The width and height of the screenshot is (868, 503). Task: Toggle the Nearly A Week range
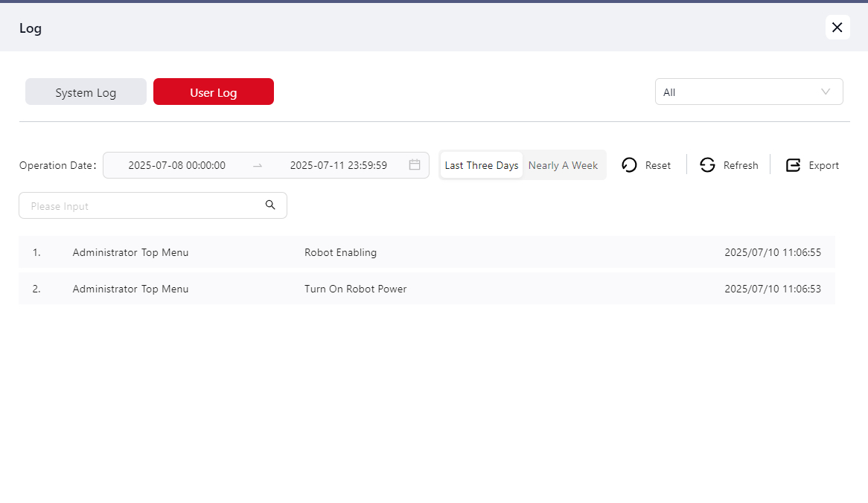pos(563,165)
